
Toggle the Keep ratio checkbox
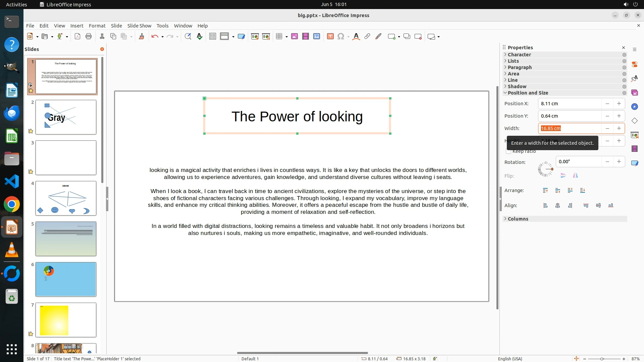click(x=508, y=152)
